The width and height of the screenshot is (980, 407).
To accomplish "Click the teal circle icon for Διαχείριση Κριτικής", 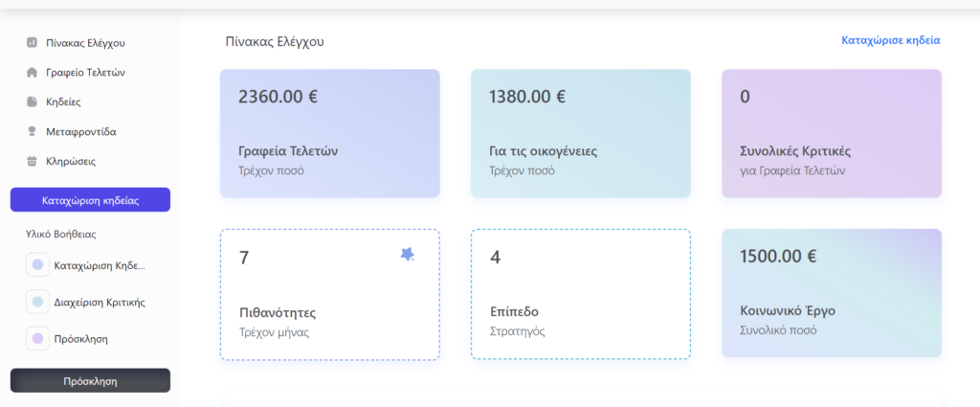I will 37,302.
